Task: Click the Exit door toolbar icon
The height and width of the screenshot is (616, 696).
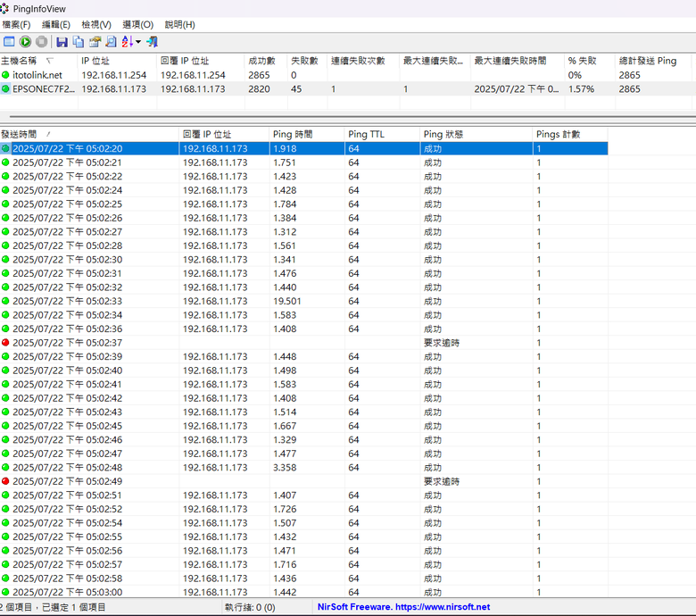Action: 152,42
